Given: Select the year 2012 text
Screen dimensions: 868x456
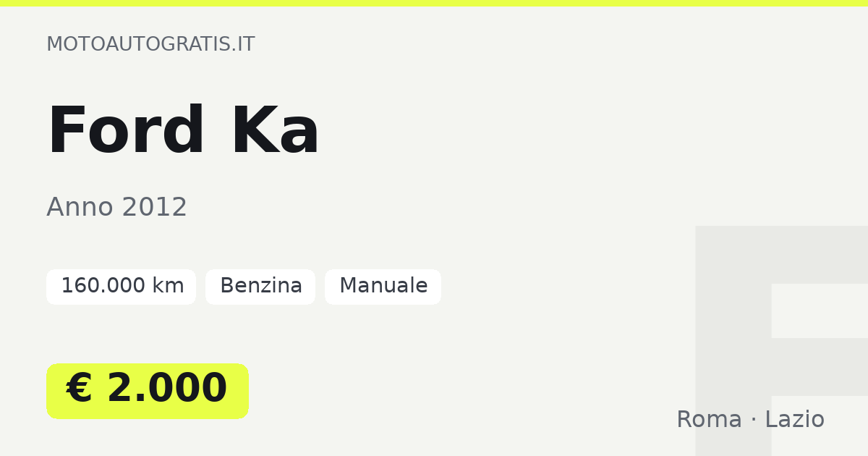Looking at the screenshot, I should 154,208.
